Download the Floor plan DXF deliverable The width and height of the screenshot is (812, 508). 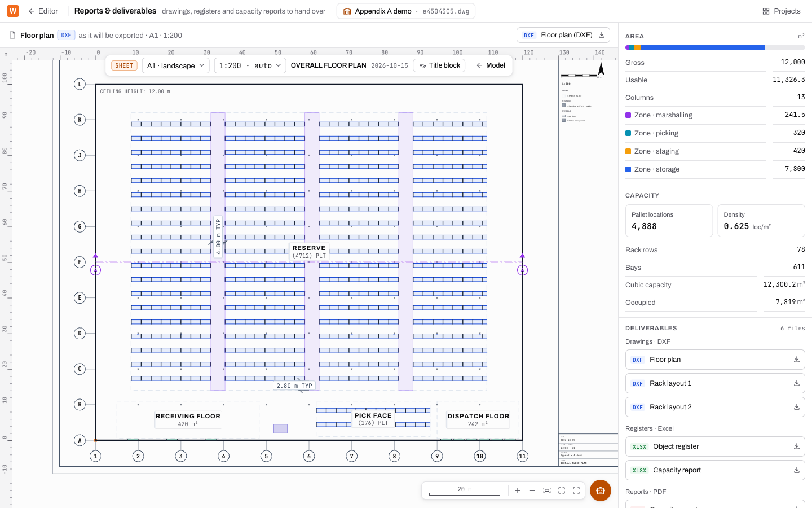tap(797, 360)
